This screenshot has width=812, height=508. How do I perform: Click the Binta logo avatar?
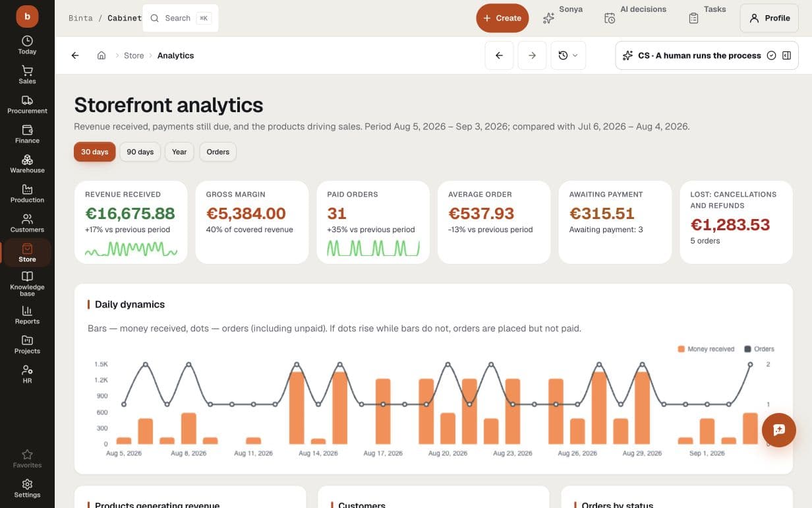pyautogui.click(x=27, y=16)
